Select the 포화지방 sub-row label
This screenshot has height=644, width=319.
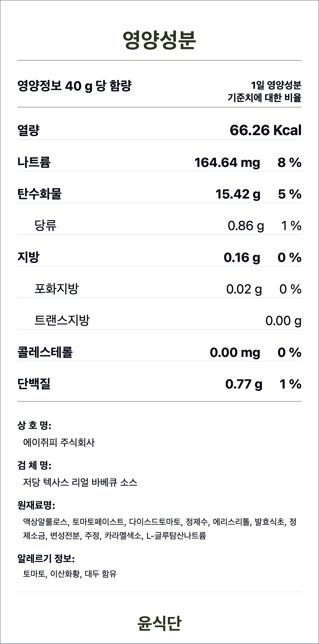pos(56,289)
